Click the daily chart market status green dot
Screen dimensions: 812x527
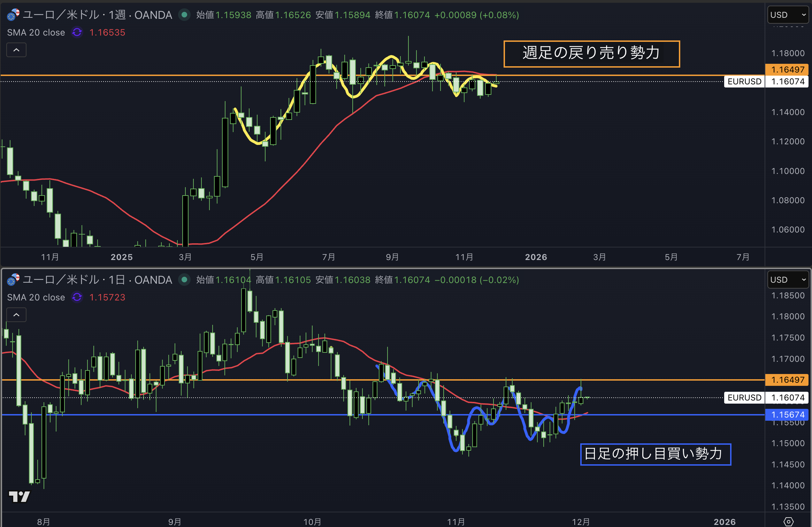184,280
